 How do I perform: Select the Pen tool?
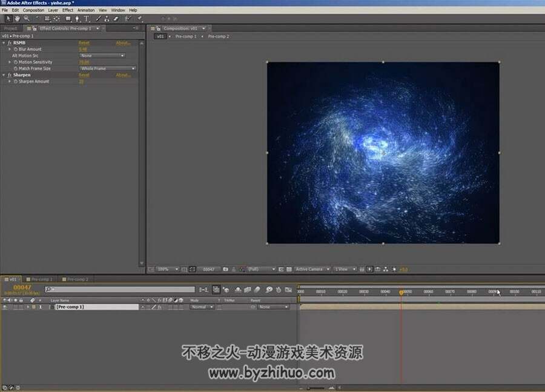tap(77, 18)
